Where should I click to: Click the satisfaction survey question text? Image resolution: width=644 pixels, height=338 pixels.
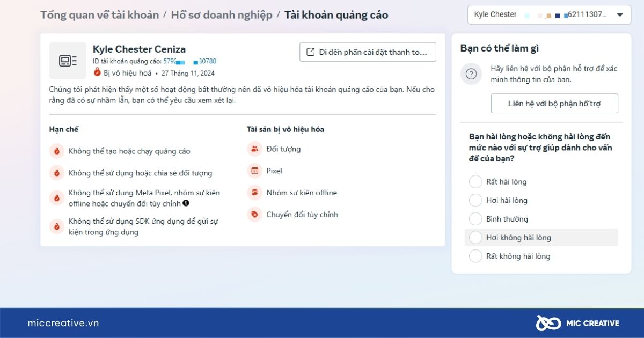540,148
